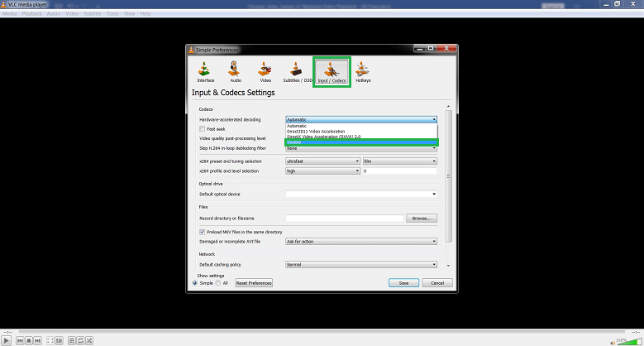Open the Audio preferences category
This screenshot has height=346, width=644.
pyautogui.click(x=236, y=71)
